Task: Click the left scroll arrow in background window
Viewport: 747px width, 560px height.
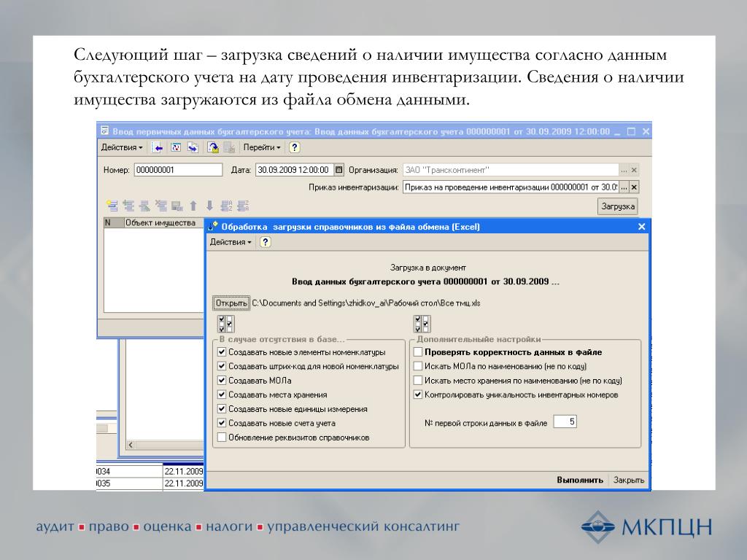Action: point(131,445)
